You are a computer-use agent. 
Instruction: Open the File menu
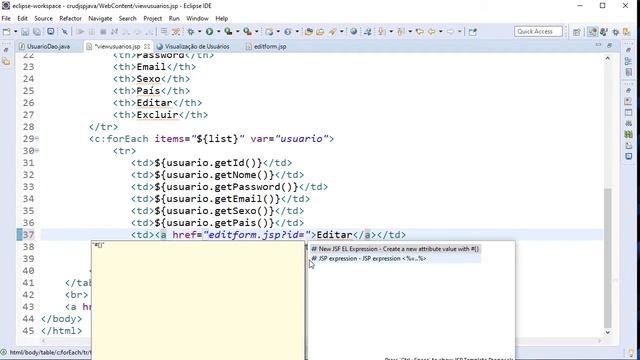6,18
